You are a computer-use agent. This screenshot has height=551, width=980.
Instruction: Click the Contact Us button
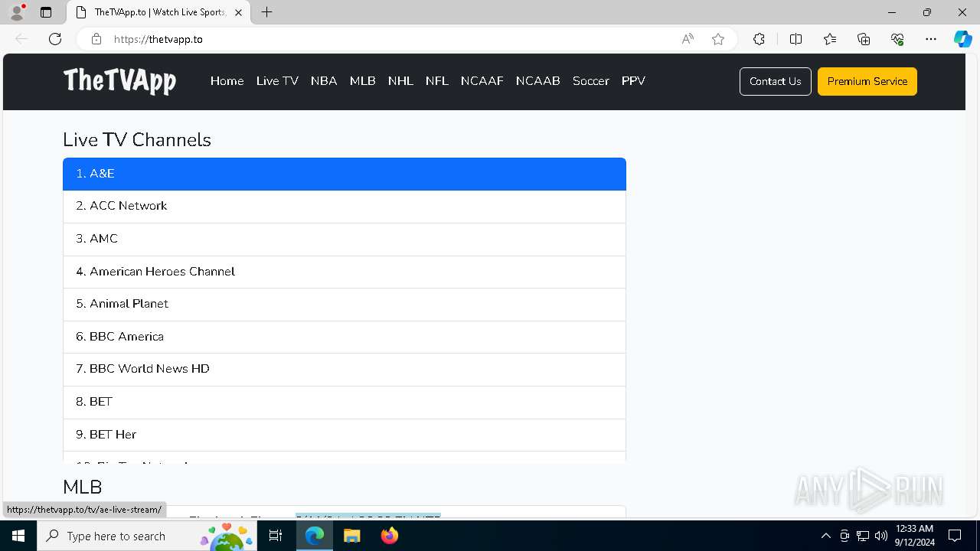[775, 81]
